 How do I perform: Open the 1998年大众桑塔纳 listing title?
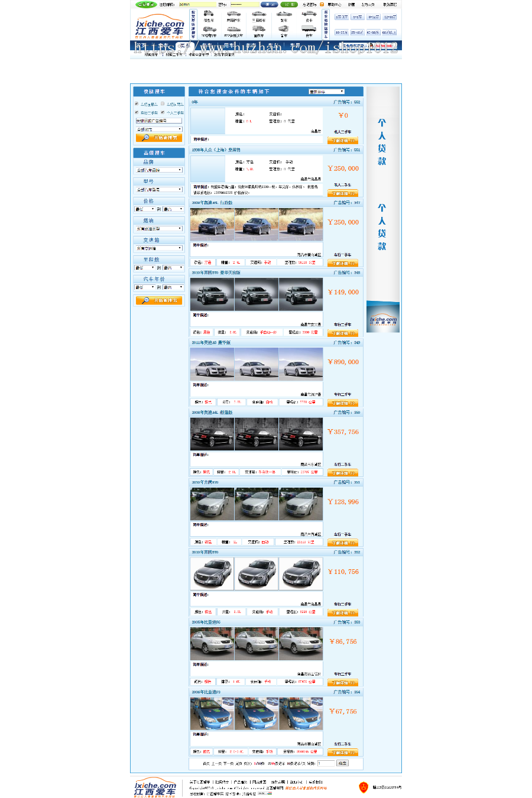[216, 150]
